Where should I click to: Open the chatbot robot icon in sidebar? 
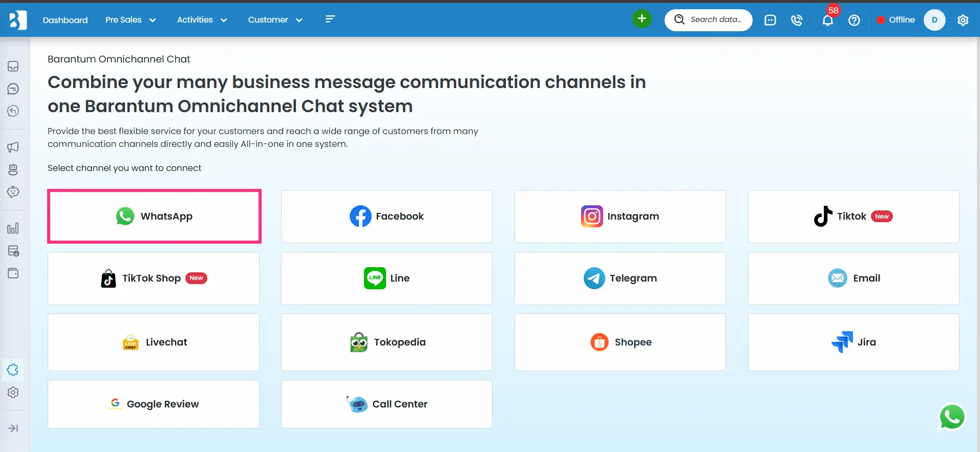13,169
